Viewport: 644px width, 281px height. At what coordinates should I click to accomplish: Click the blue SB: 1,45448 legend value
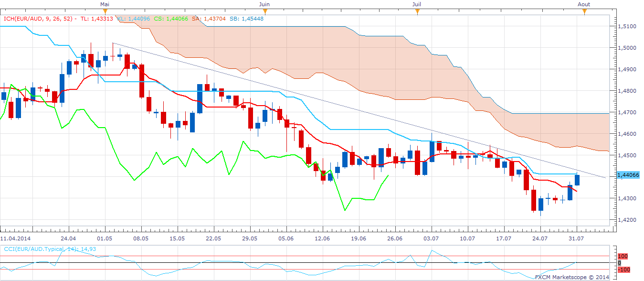pyautogui.click(x=245, y=19)
